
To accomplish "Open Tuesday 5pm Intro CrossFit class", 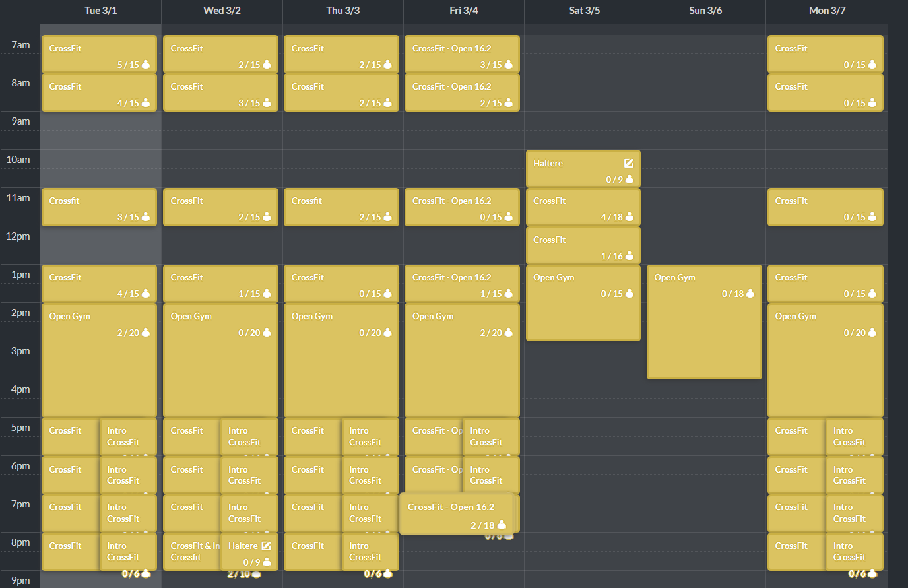I will 128,436.
